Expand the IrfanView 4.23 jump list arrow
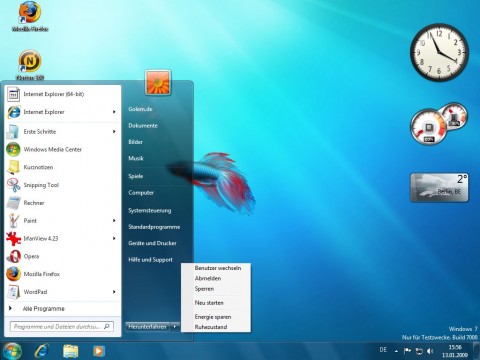The height and width of the screenshot is (360, 480). pyautogui.click(x=114, y=238)
